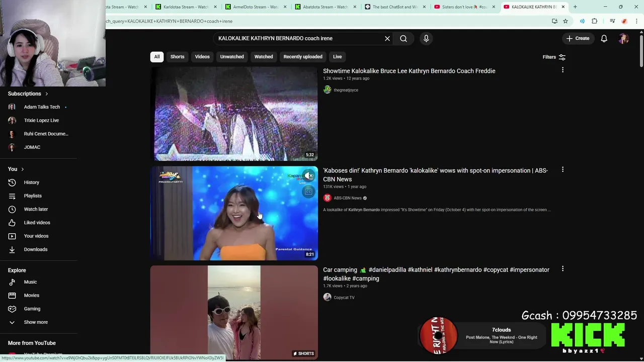Open Showtime Kalokalike Bruce Lee video title
This screenshot has width=644, height=362.
click(409, 71)
